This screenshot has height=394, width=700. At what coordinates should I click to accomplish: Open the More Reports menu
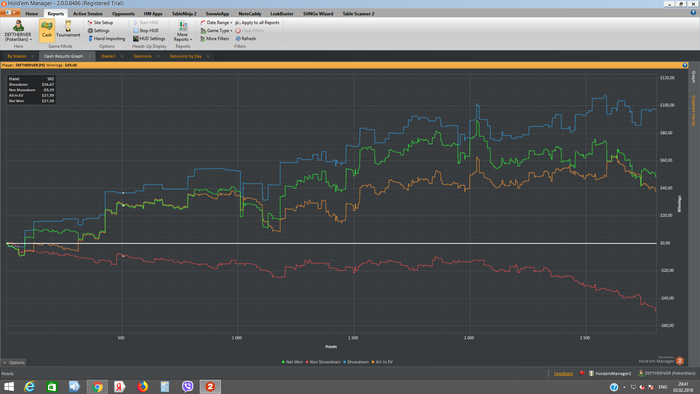[182, 31]
